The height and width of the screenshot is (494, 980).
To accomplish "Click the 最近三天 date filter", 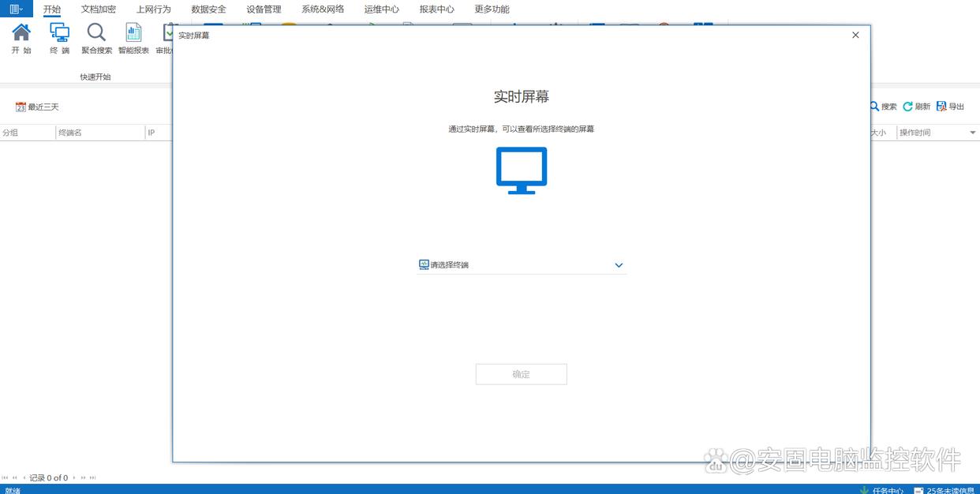I will click(37, 107).
